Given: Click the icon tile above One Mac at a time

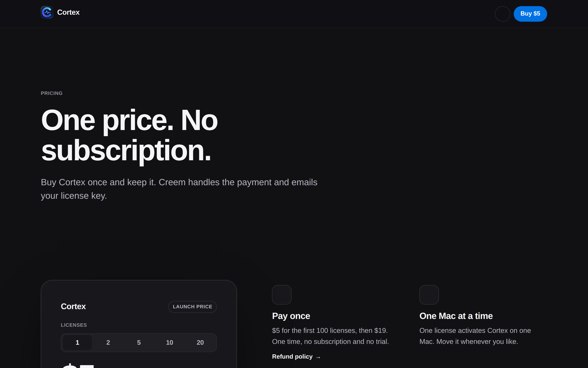Looking at the screenshot, I should click(429, 295).
